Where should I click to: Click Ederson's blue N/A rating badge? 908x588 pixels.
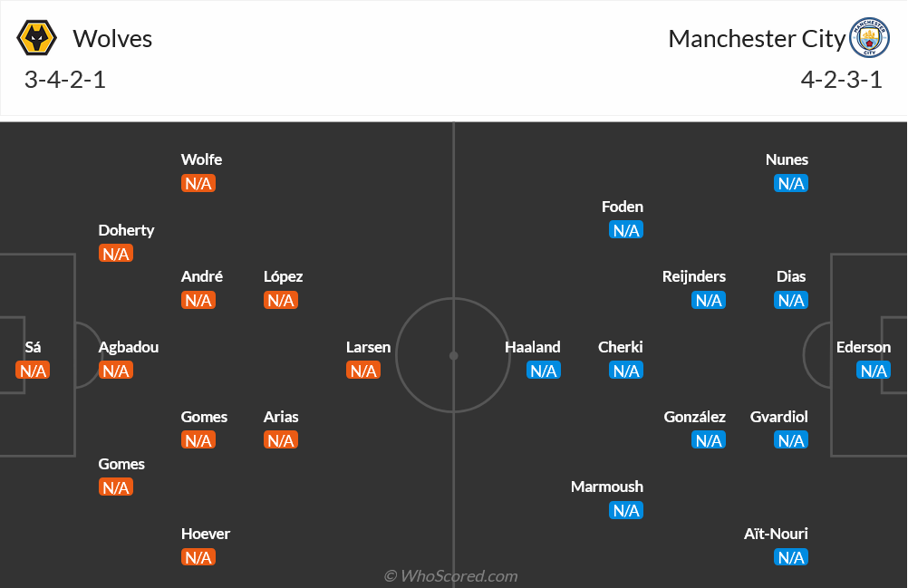[874, 371]
